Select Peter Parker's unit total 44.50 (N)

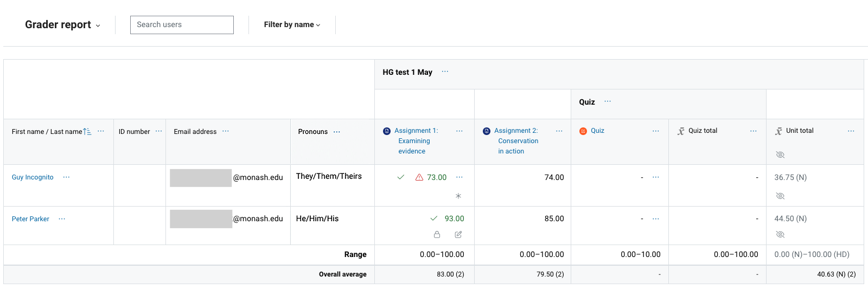(x=790, y=219)
